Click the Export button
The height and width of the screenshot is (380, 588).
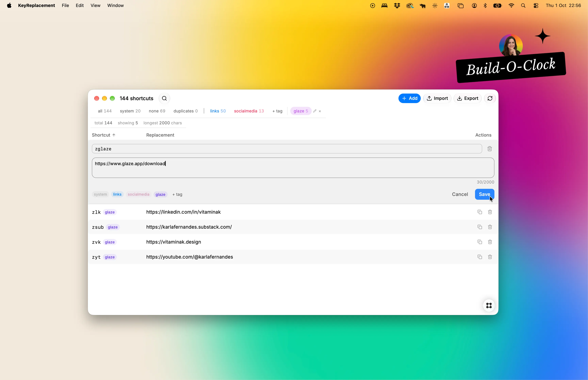point(467,98)
